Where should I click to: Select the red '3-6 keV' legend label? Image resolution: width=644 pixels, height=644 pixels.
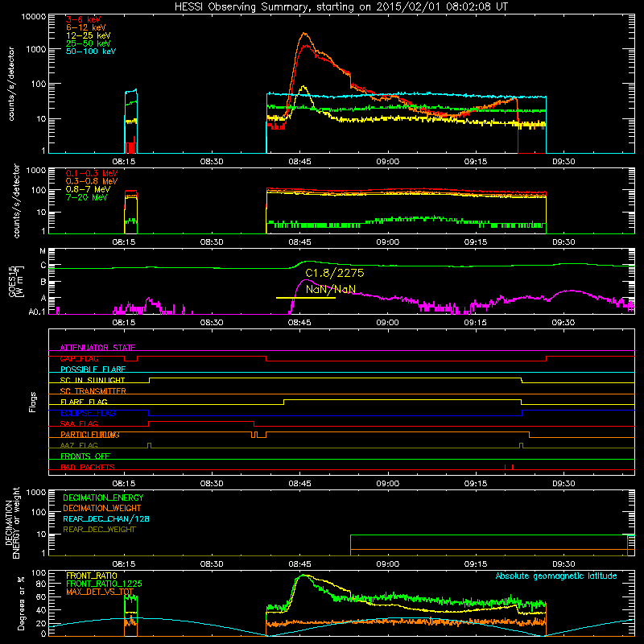pos(84,19)
